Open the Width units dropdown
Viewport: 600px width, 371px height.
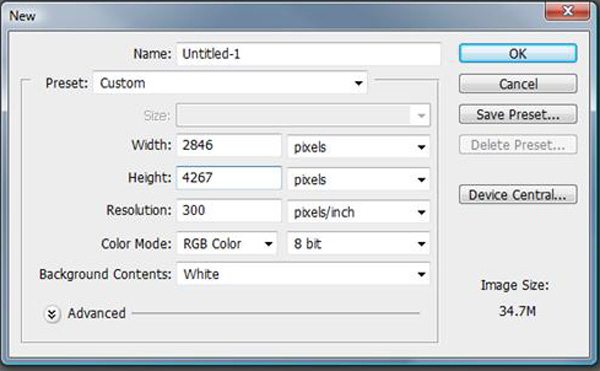359,147
